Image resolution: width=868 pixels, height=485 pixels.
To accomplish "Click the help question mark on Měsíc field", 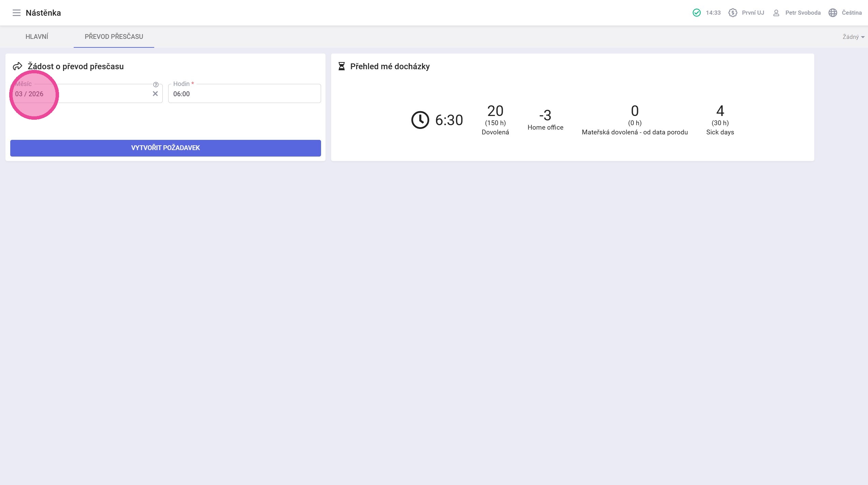I will (x=156, y=85).
